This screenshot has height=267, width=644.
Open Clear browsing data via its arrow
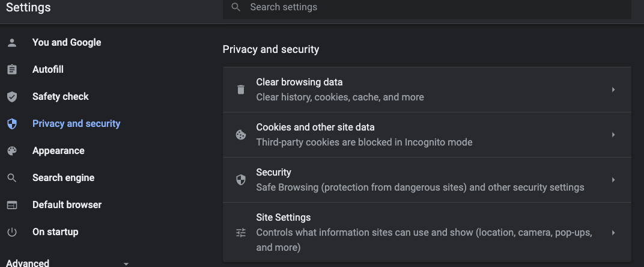[x=613, y=90]
